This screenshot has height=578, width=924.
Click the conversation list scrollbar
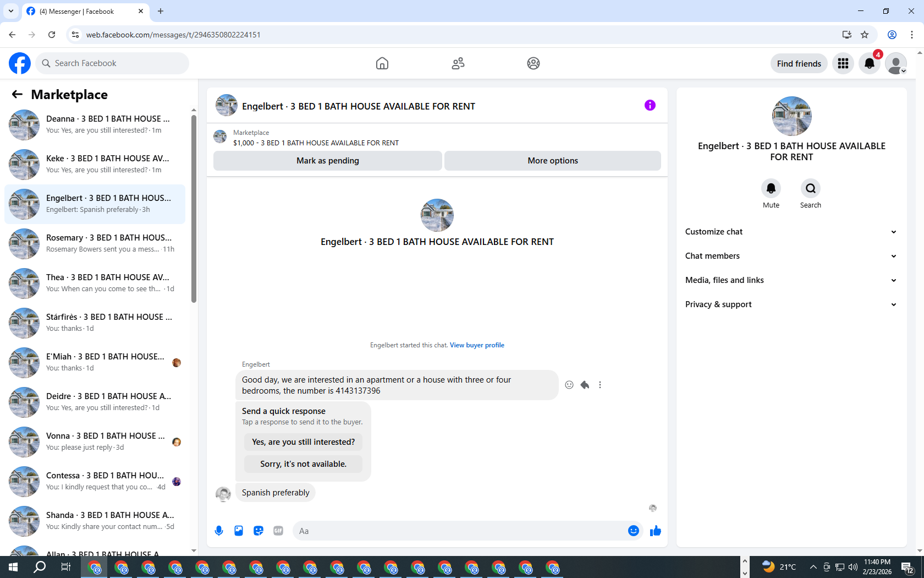pos(194,209)
